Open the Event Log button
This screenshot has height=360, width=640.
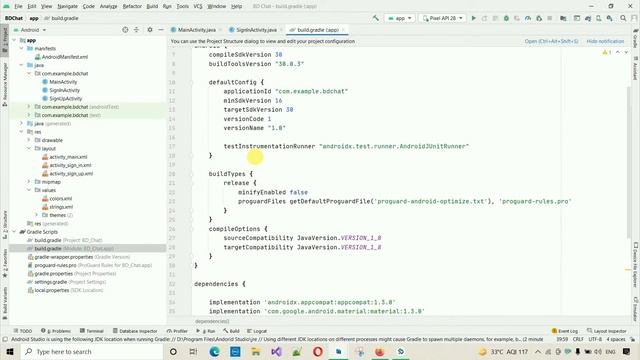565,331
